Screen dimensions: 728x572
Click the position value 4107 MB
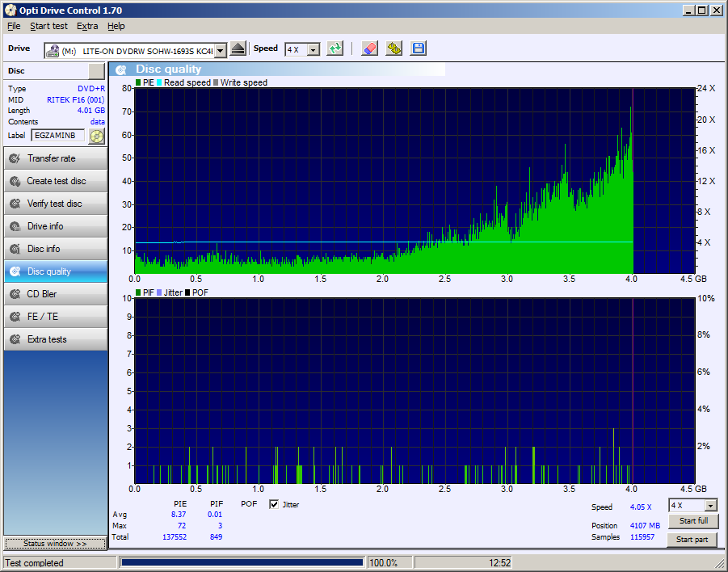pyautogui.click(x=645, y=526)
